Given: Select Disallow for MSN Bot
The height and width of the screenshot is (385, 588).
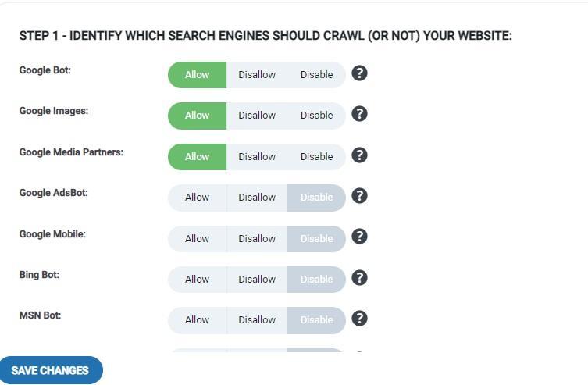Looking at the screenshot, I should pos(257,320).
